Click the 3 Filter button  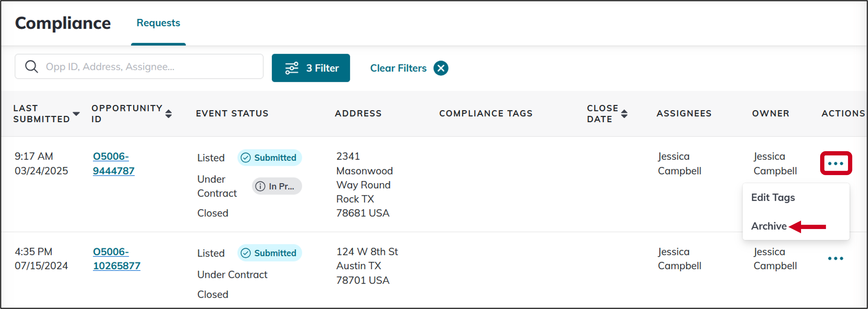[x=311, y=68]
